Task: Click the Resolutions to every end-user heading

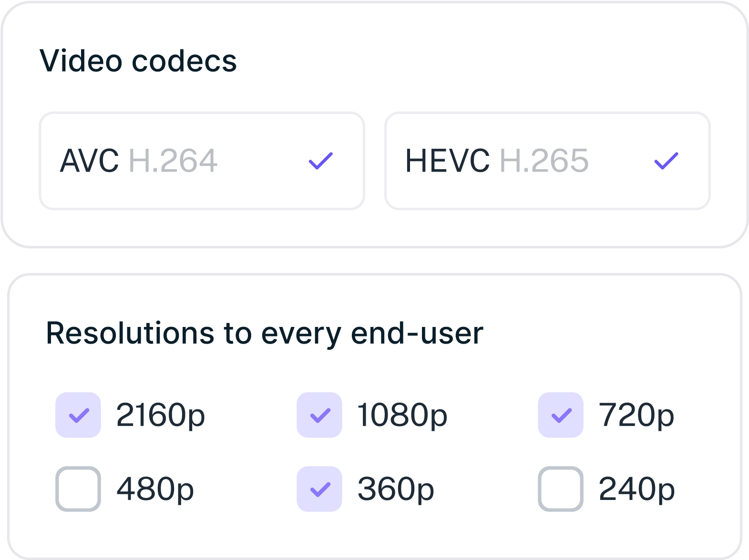Action: [x=265, y=334]
